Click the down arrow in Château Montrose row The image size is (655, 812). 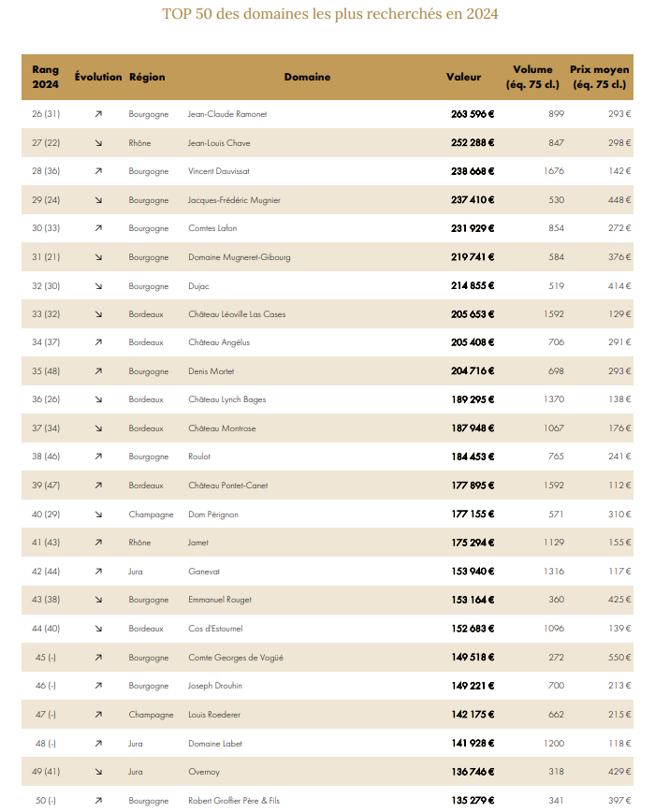click(x=98, y=428)
